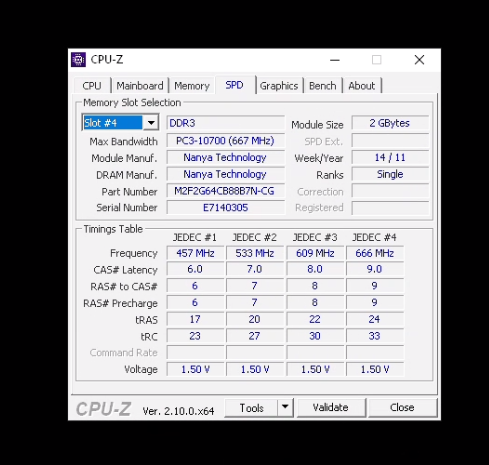
Task: Click the Tools button
Action: 251,407
